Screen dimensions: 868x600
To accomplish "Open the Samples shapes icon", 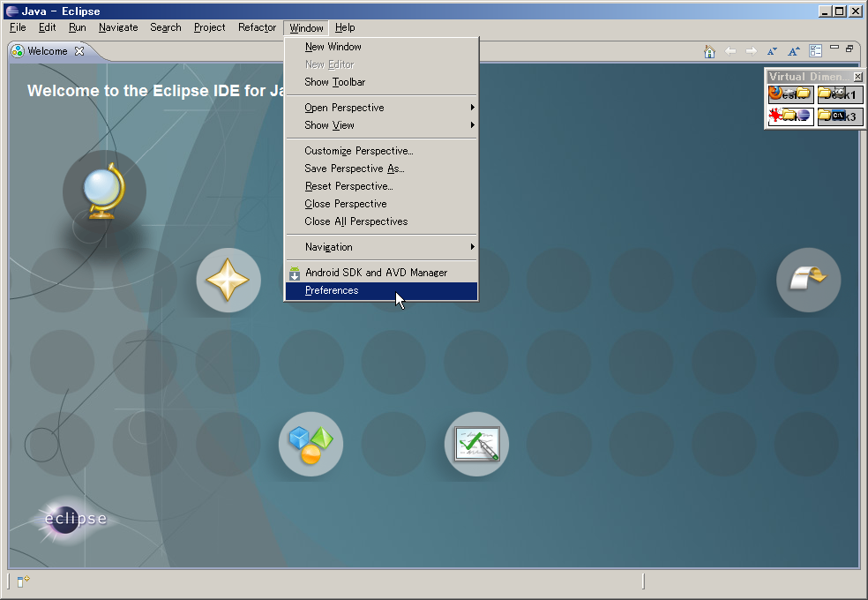I will [311, 444].
